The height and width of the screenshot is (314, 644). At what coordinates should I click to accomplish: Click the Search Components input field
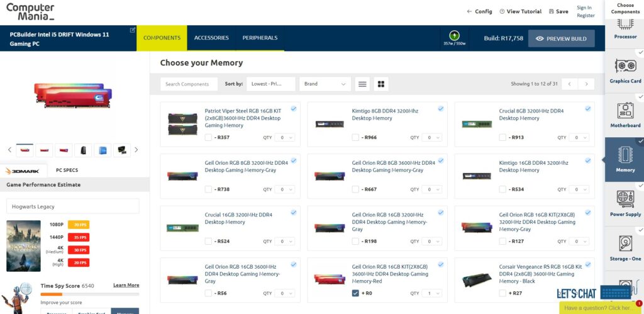click(189, 84)
